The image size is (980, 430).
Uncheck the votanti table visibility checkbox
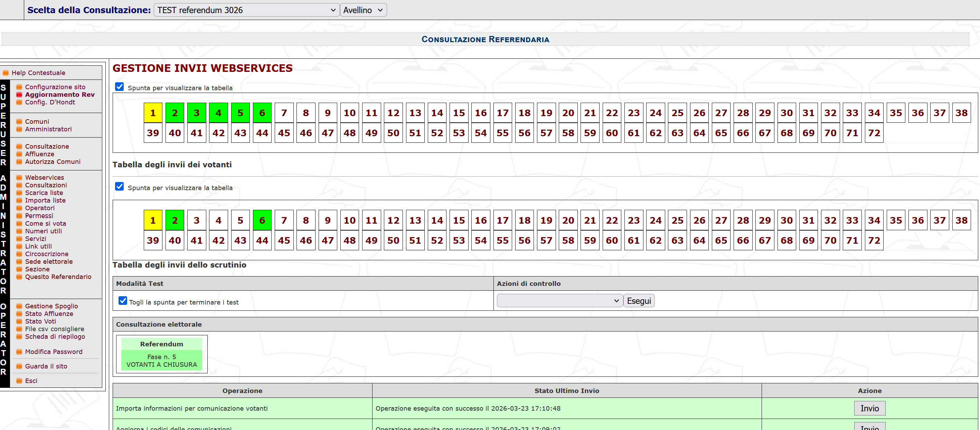coord(120,87)
